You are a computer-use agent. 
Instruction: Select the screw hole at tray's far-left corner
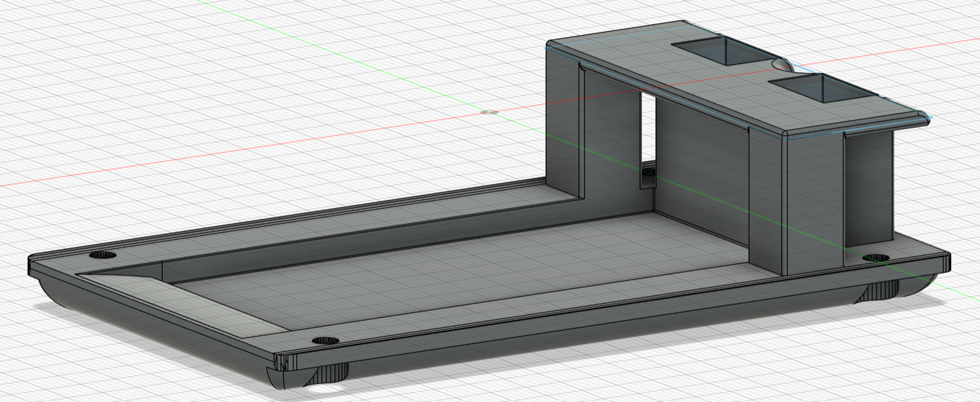point(103,255)
